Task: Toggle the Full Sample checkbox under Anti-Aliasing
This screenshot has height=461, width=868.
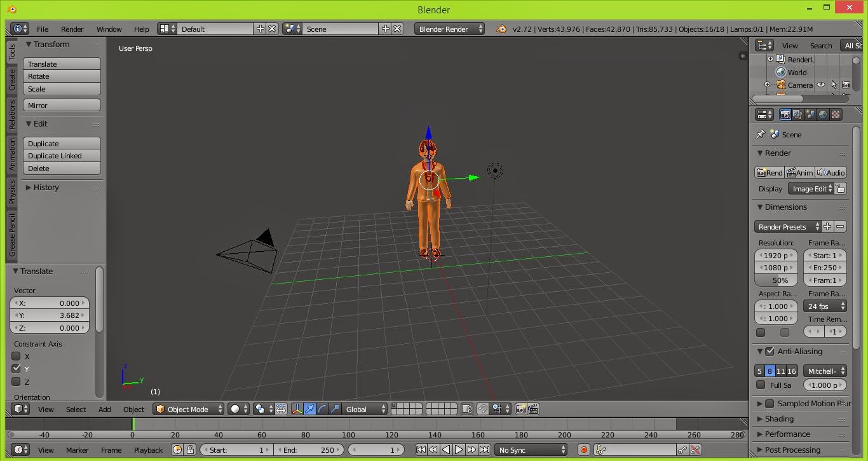Action: click(x=761, y=385)
